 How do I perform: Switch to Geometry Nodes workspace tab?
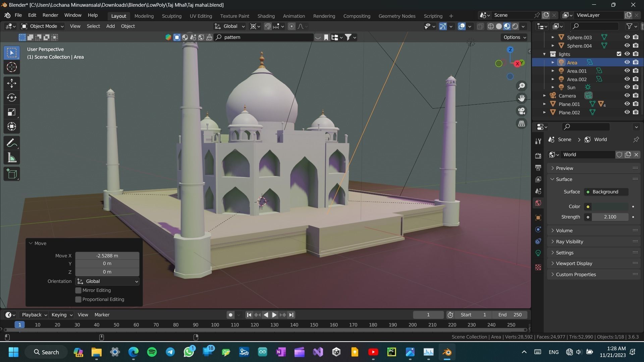397,16
